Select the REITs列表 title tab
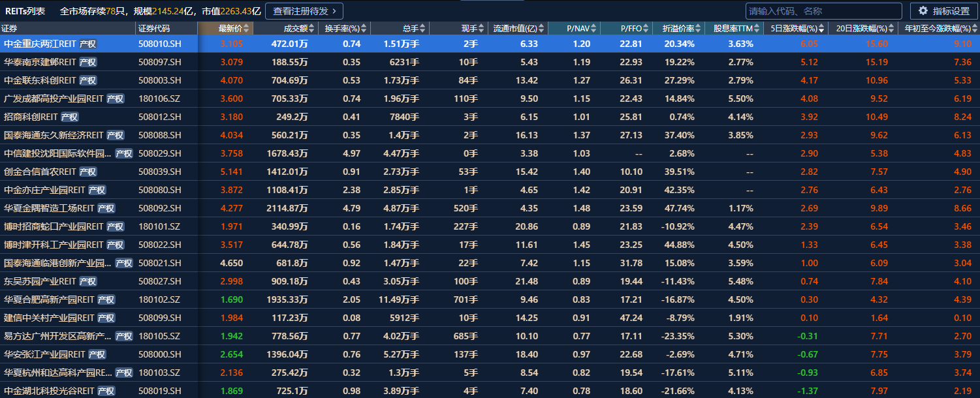The height and width of the screenshot is (398, 980). coord(25,11)
